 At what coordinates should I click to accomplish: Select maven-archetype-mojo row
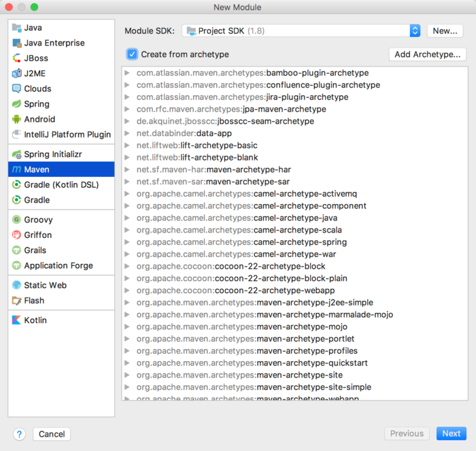294,327
